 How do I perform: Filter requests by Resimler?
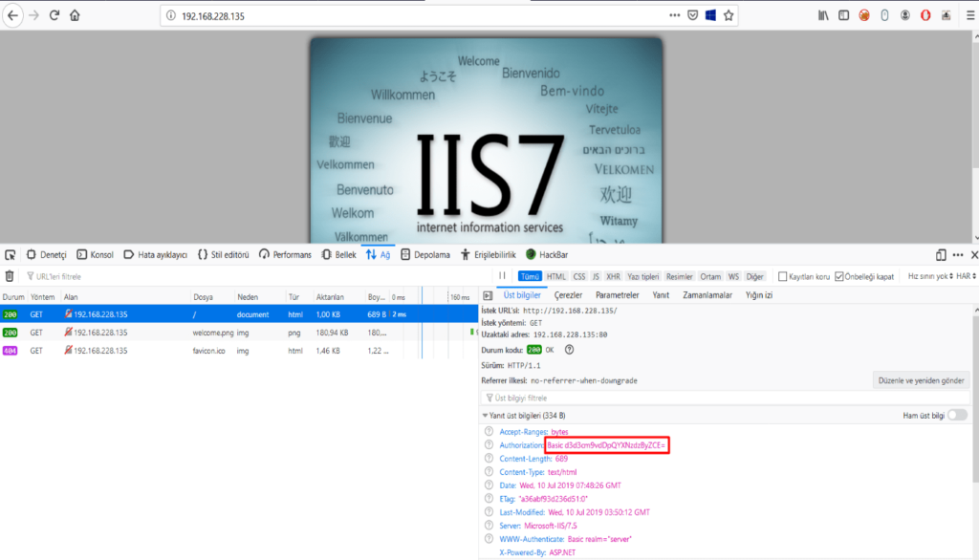click(680, 276)
